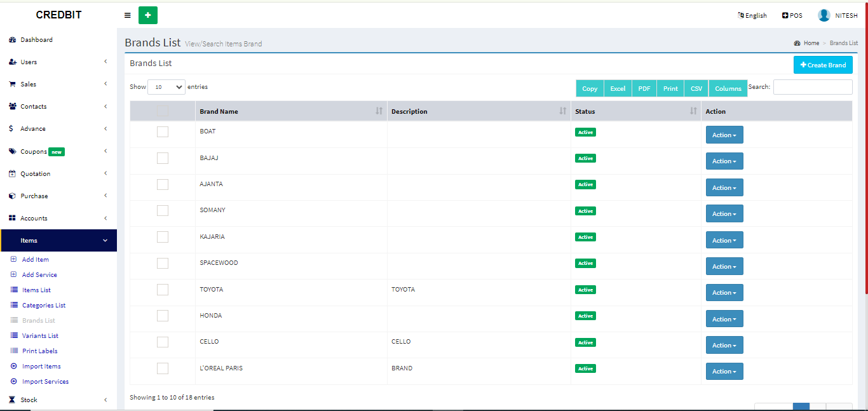Focus the Search input field
Image resolution: width=868 pixels, height=411 pixels.
pos(813,87)
